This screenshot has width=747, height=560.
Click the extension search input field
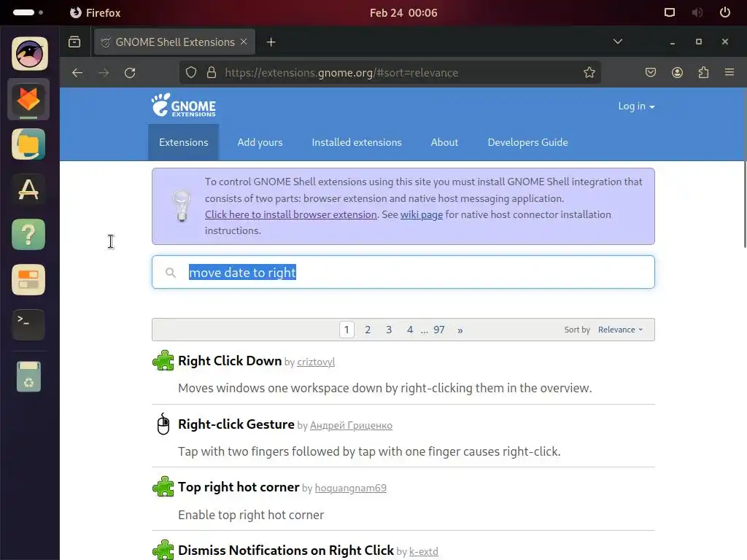403,272
